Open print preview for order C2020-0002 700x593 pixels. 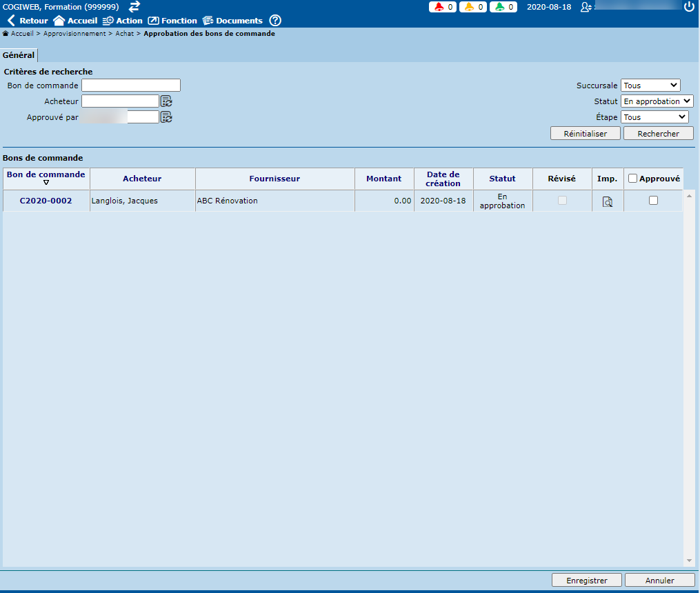(608, 201)
